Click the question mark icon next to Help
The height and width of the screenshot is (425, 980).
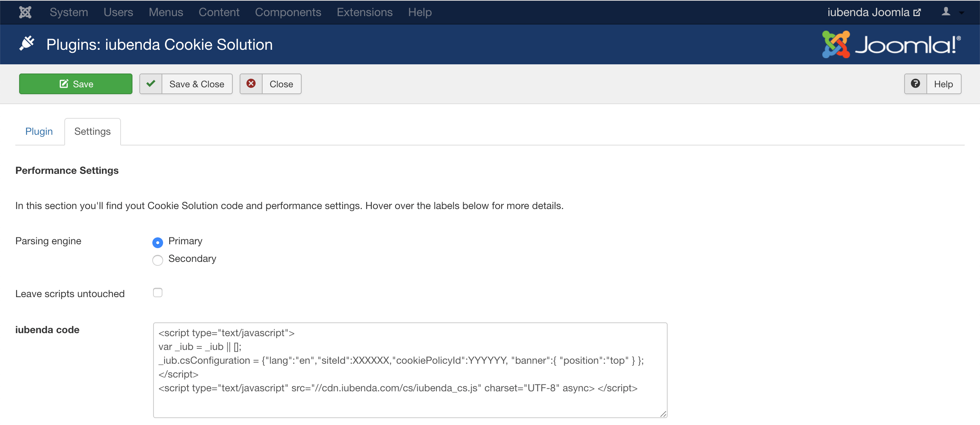(x=915, y=83)
